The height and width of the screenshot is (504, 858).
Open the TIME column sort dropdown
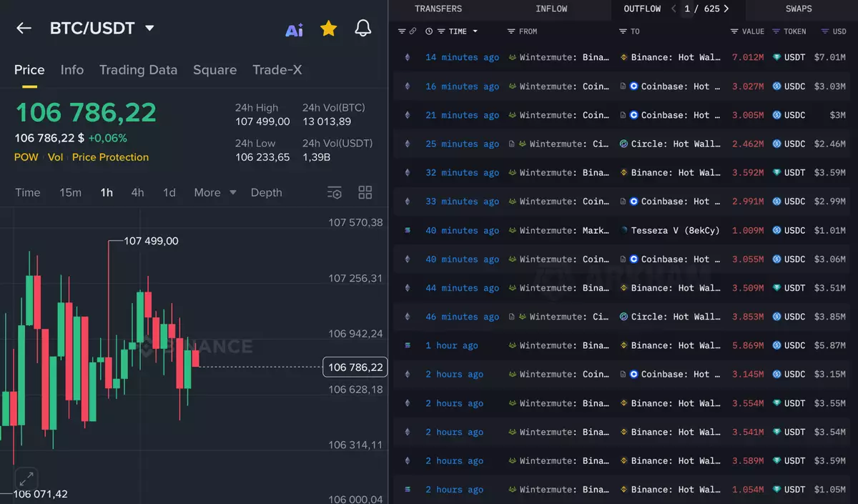475,31
